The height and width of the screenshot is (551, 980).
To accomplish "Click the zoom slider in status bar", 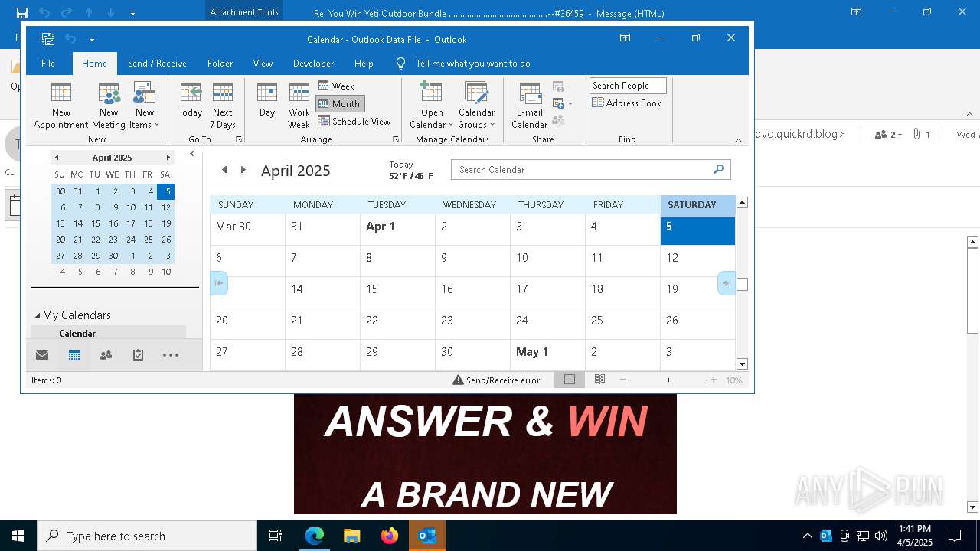I will click(668, 380).
